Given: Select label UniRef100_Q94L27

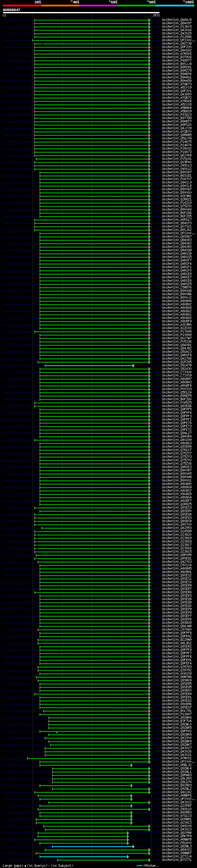Looking at the screenshot, I should coord(177,433).
